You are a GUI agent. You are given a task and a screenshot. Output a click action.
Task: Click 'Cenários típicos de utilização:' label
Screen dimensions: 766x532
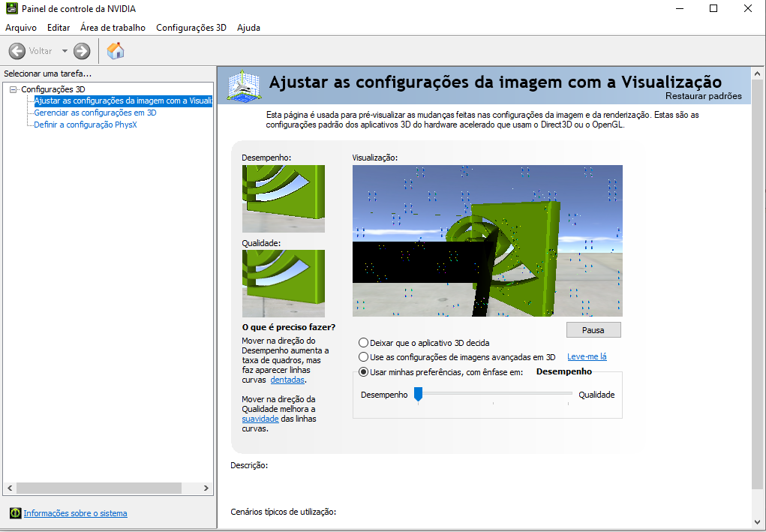coord(284,512)
